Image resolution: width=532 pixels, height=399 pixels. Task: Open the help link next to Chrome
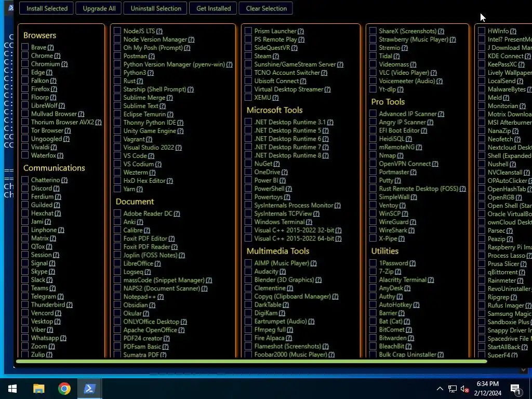[57, 56]
